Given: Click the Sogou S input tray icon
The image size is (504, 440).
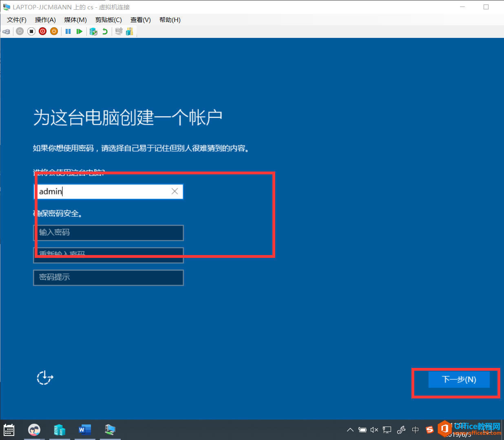Looking at the screenshot, I should pyautogui.click(x=429, y=430).
